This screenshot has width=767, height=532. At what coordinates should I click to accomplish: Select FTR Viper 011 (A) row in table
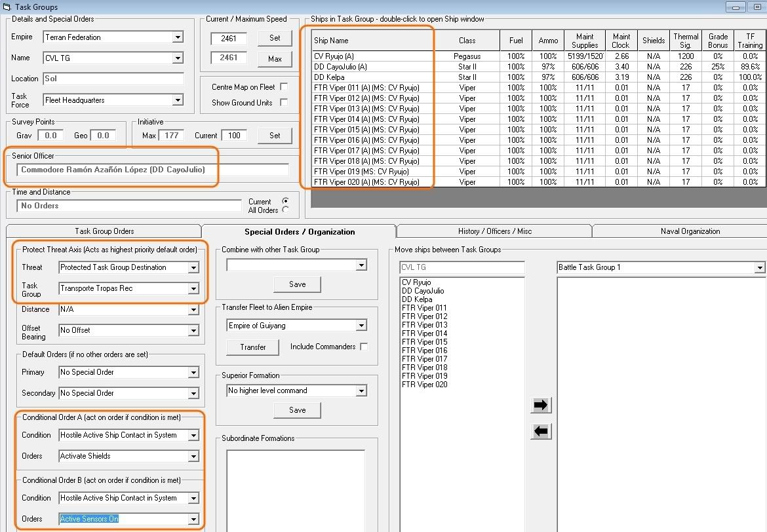point(539,88)
